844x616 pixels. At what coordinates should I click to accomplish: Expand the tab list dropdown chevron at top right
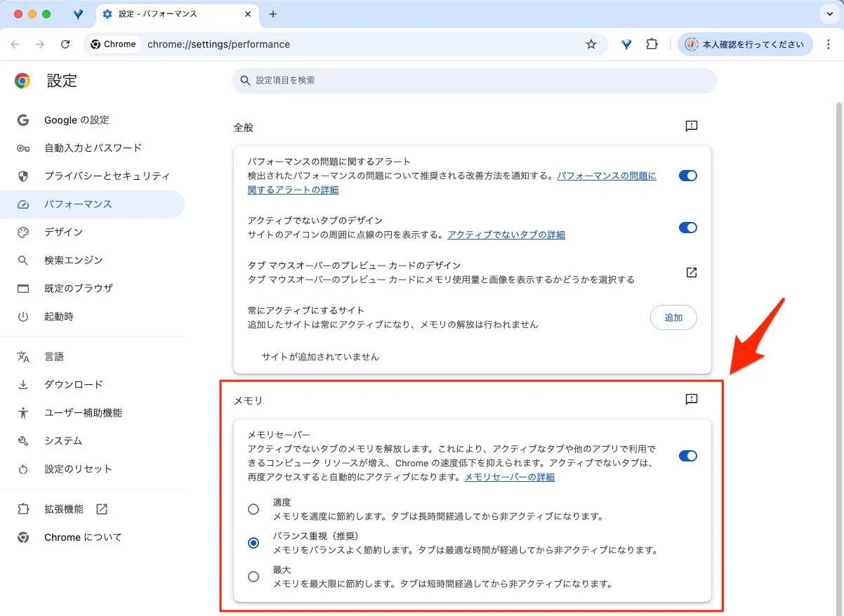(x=829, y=14)
